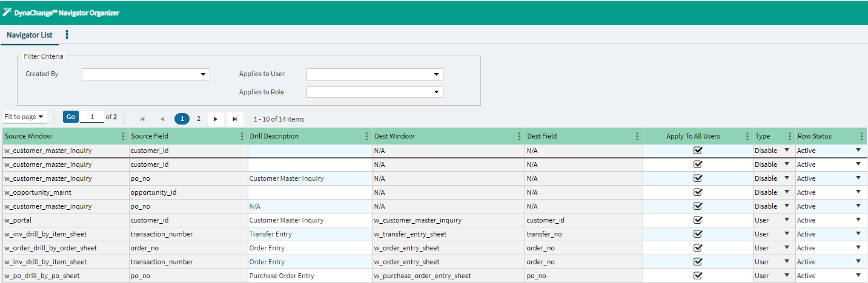Click the Go button
The width and height of the screenshot is (868, 283).
tap(71, 117)
